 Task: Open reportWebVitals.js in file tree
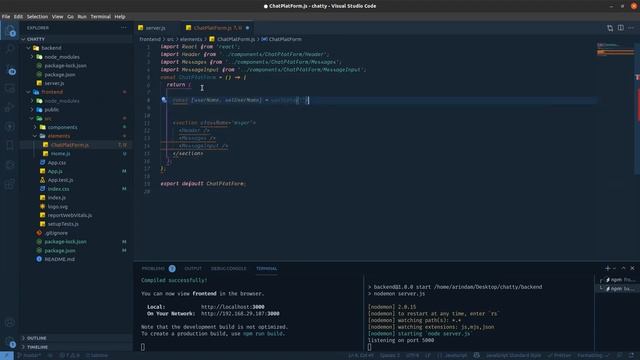pyautogui.click(x=70, y=215)
